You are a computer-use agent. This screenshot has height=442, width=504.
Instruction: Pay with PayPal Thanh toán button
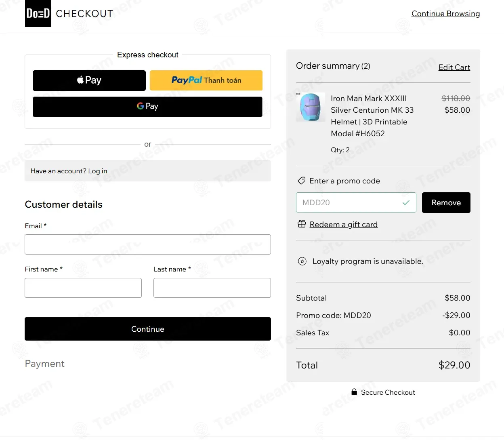[x=206, y=80]
